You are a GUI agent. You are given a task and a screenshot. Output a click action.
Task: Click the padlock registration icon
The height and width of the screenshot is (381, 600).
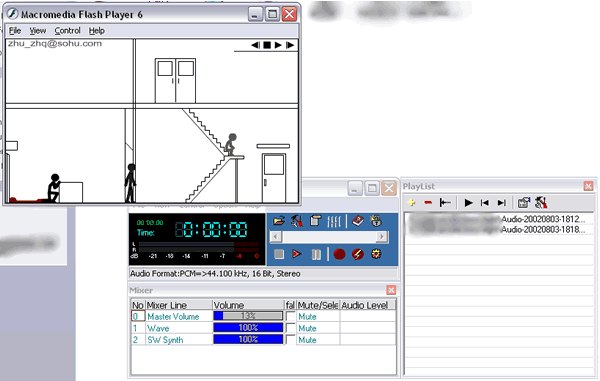(376, 221)
